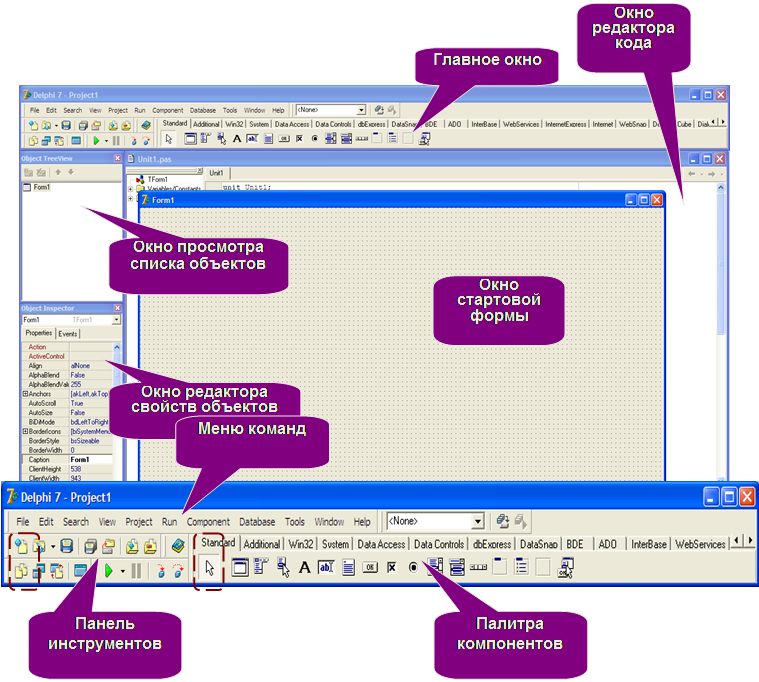Click Save All icon in enlarged toolbar
Viewport: 759px width, 682px height.
(90, 546)
